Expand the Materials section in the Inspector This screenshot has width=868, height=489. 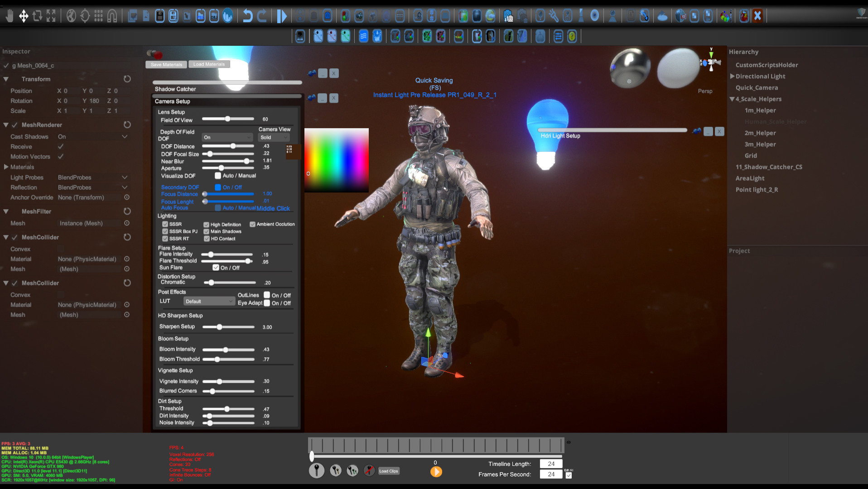point(6,167)
